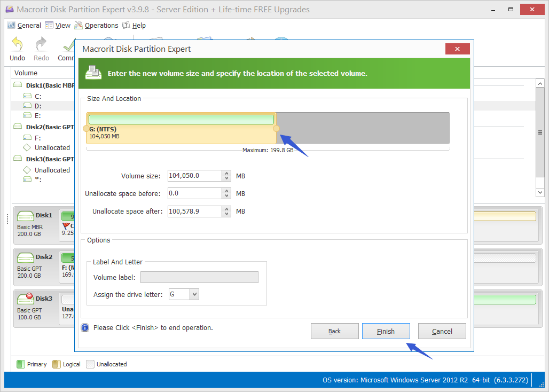Screen dimensions: 549x392
Task: Click the Volume column header
Action: coord(26,73)
